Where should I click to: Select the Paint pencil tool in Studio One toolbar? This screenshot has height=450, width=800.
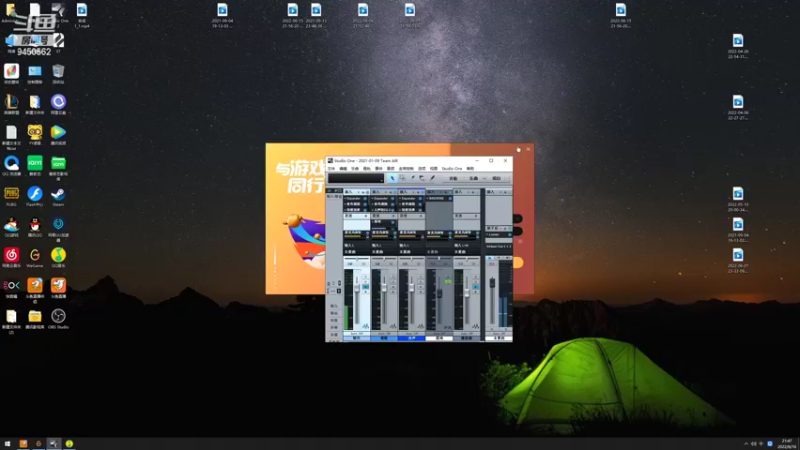pyautogui.click(x=433, y=178)
